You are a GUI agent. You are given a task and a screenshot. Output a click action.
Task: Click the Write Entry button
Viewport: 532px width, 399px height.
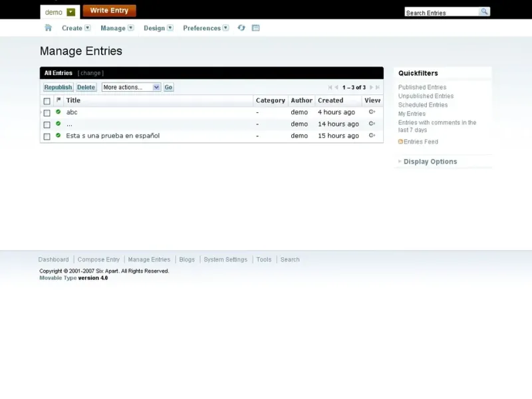109,11
